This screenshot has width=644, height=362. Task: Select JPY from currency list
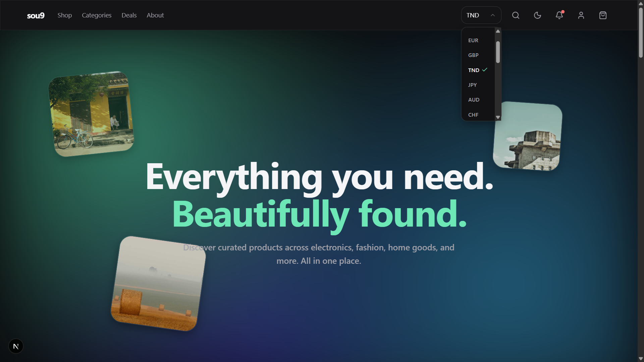point(478,85)
